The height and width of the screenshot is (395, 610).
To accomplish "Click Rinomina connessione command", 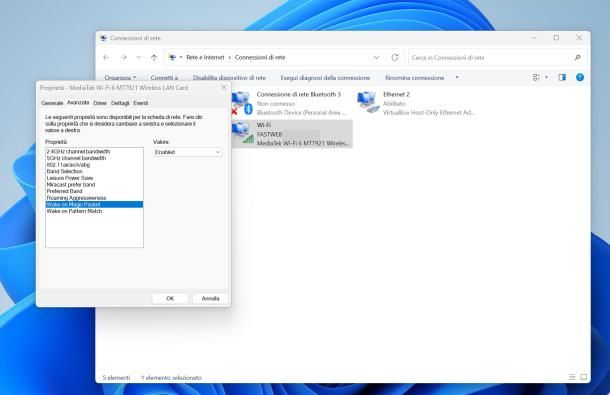I will tap(415, 78).
